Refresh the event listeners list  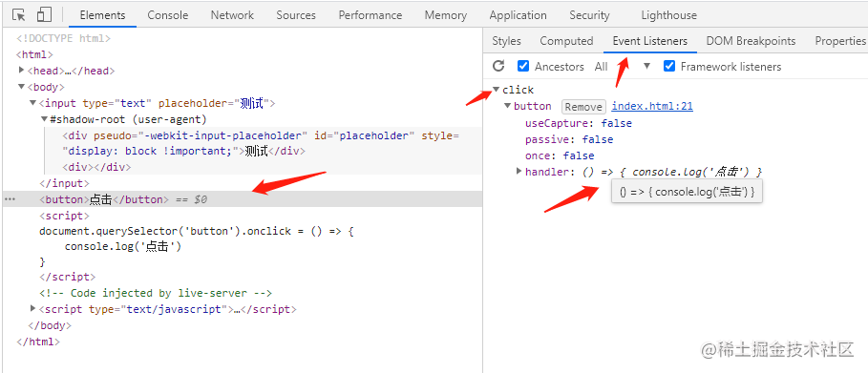(x=498, y=67)
